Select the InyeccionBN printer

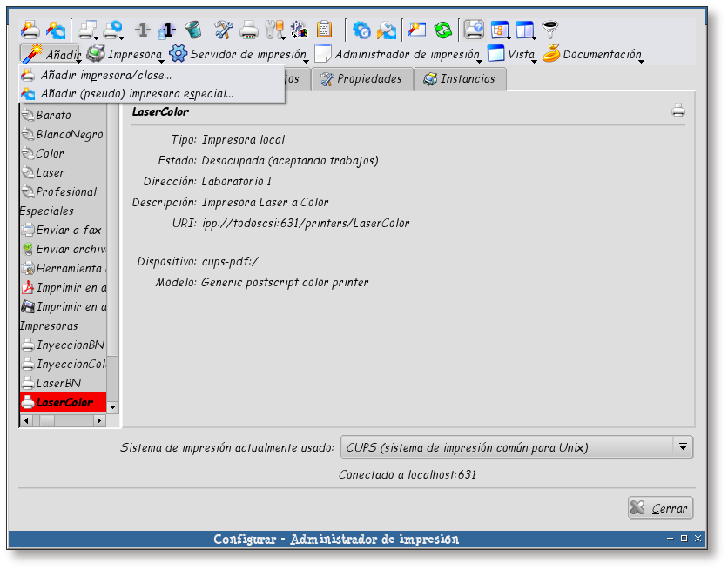(x=69, y=345)
